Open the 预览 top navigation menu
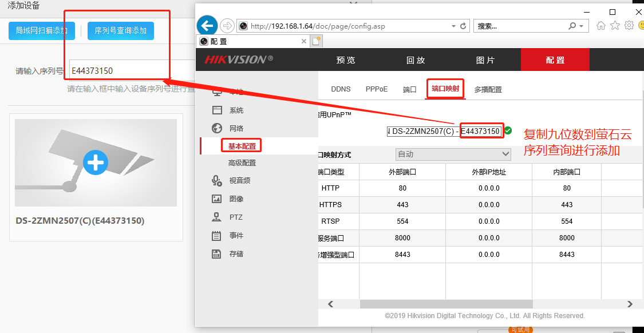Screen dimensions: 644x333 (x=346, y=60)
